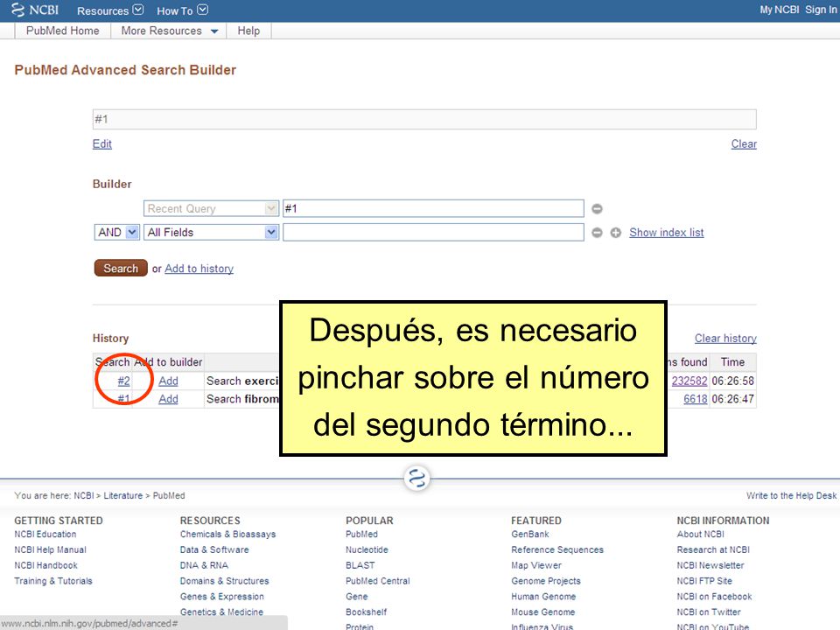Open BLAST under Popular
This screenshot has height=630, width=840.
(360, 565)
